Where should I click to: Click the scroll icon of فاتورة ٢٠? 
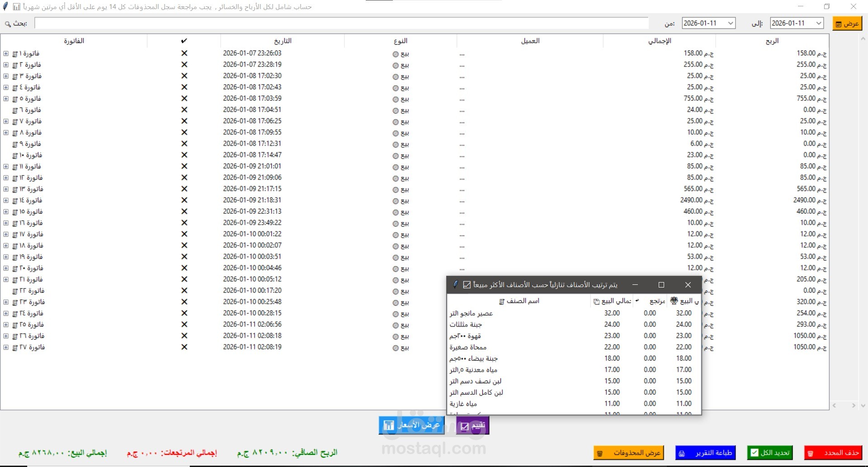[x=15, y=269]
